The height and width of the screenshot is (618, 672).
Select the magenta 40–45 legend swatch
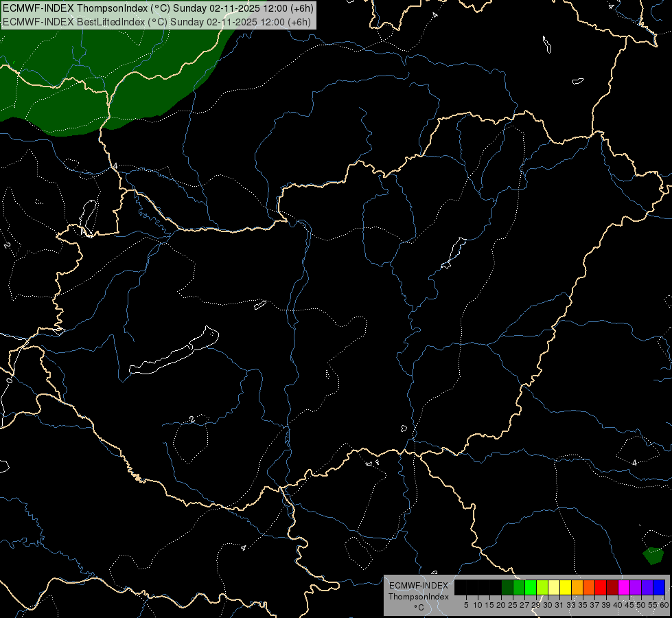[x=623, y=588]
